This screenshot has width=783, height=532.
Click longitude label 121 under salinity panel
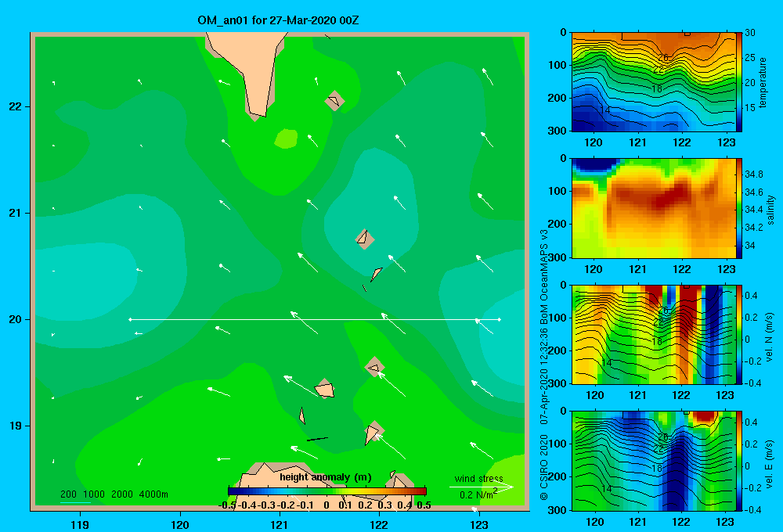click(637, 269)
